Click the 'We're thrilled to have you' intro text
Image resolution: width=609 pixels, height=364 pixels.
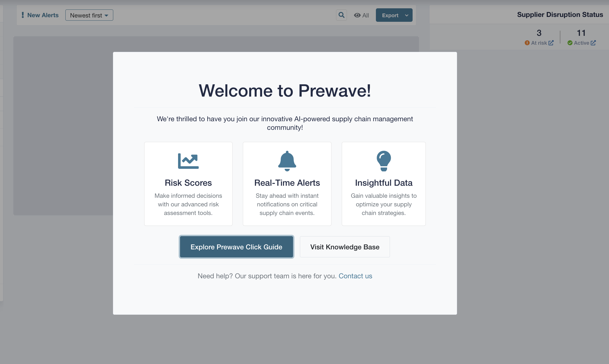tap(285, 123)
